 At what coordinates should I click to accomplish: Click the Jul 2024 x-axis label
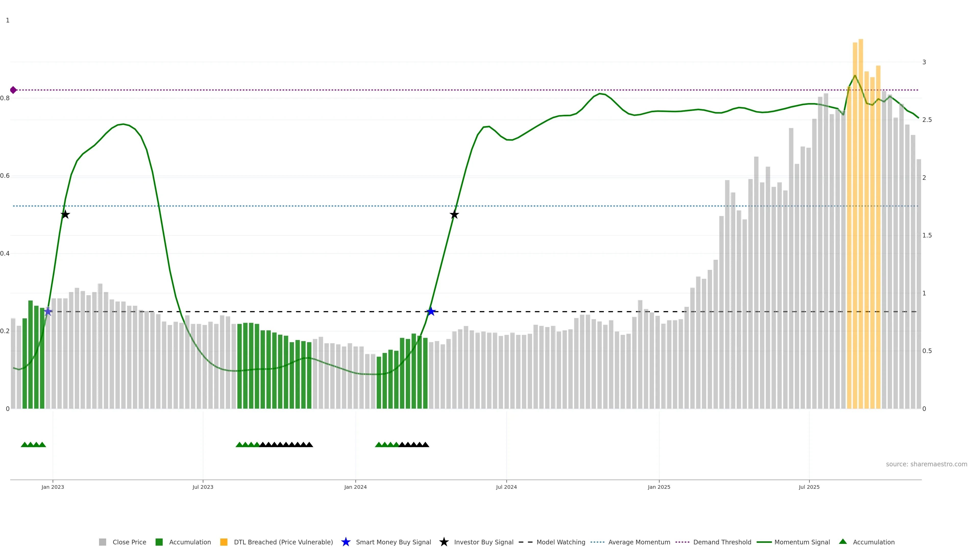click(506, 487)
